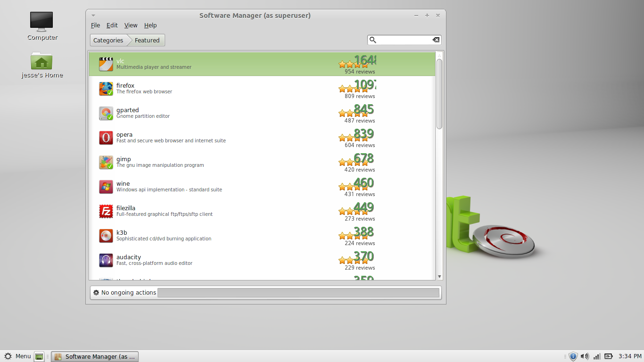Viewport: 644px width, 362px height.
Task: Click "Windows api implementation - standard suite" text
Action: tap(169, 190)
